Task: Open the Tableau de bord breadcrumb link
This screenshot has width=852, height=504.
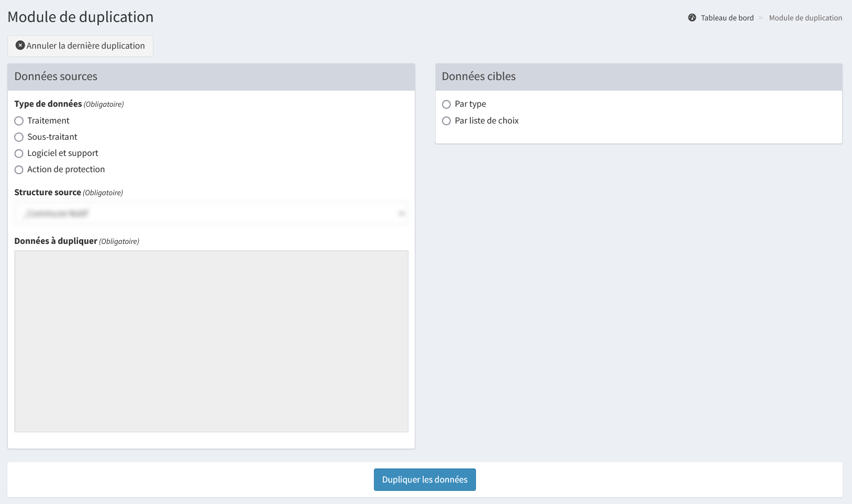Action: tap(727, 18)
